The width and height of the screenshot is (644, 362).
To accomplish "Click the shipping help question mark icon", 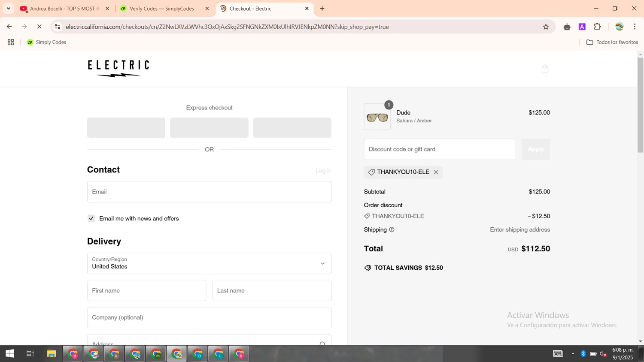I will (x=392, y=230).
